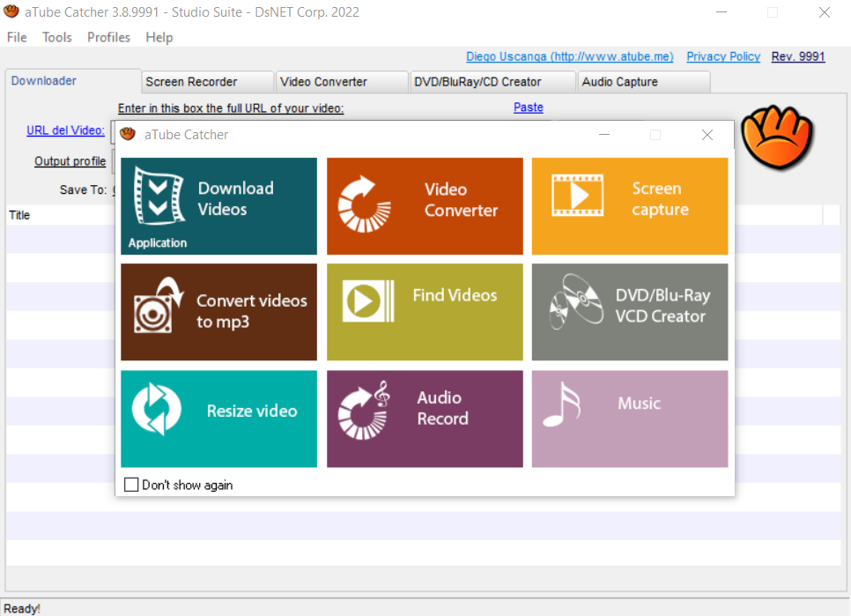Screen dimensions: 851x616
Task: Open the Profiles menu
Action: pyautogui.click(x=108, y=37)
